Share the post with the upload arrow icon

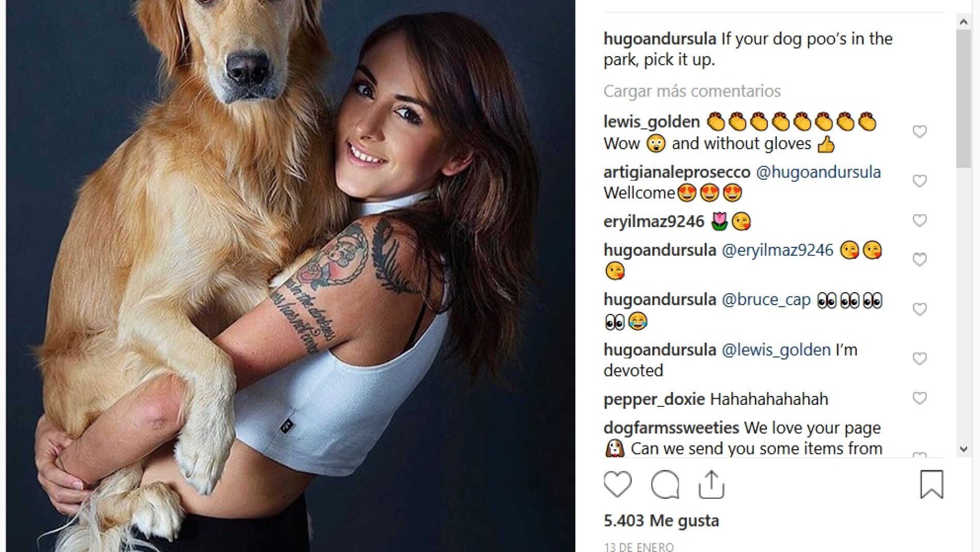coord(712,484)
